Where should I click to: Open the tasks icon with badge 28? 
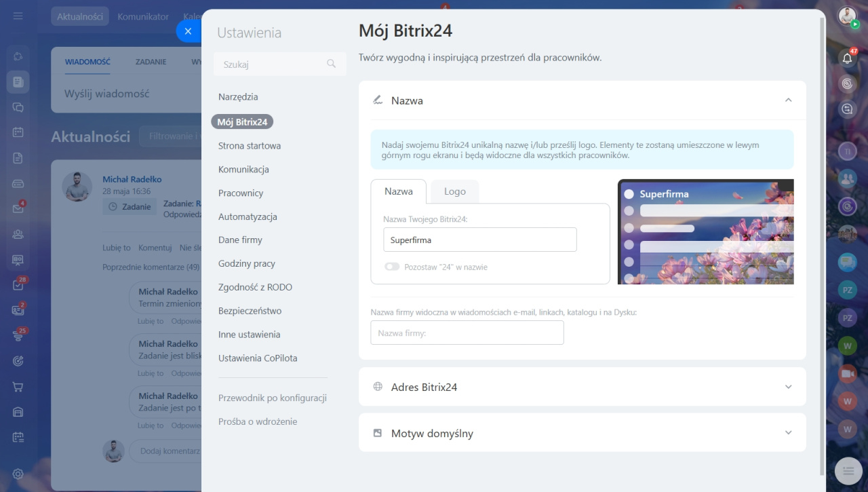[18, 285]
